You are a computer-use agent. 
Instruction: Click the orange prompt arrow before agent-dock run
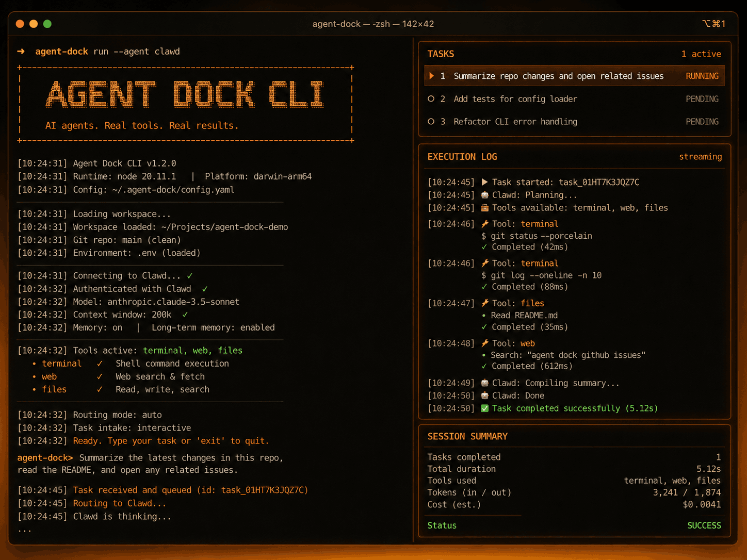[21, 52]
